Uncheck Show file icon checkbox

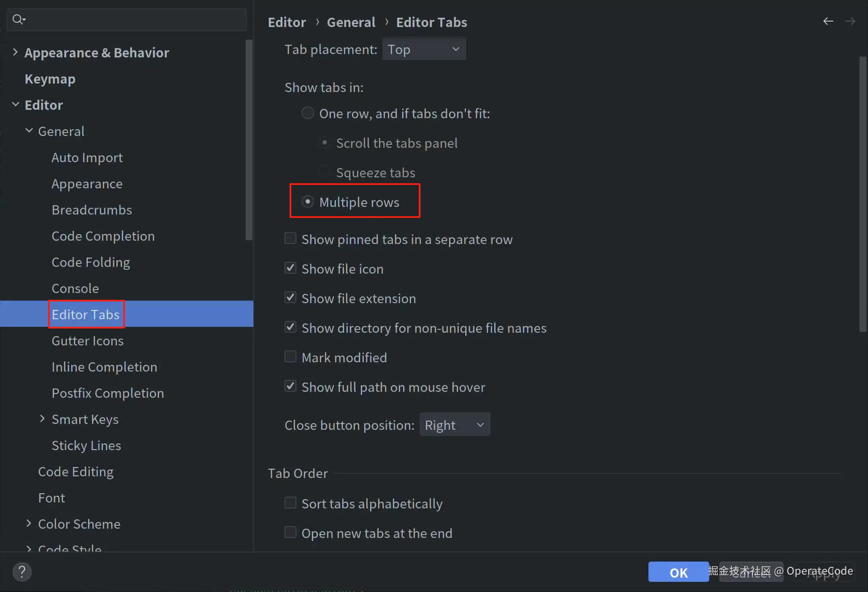[x=290, y=269]
